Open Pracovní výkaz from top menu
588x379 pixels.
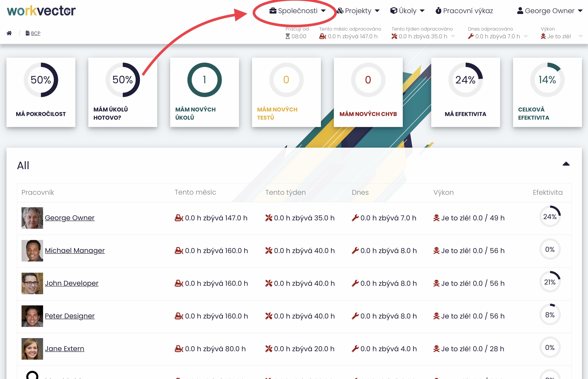[x=468, y=11]
